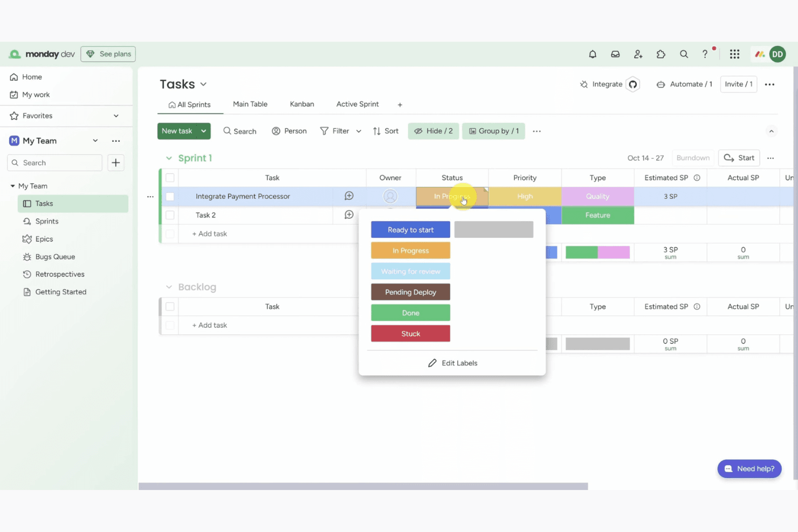The height and width of the screenshot is (532, 798).
Task: Select all tasks in Backlog header checkbox
Action: click(x=170, y=307)
